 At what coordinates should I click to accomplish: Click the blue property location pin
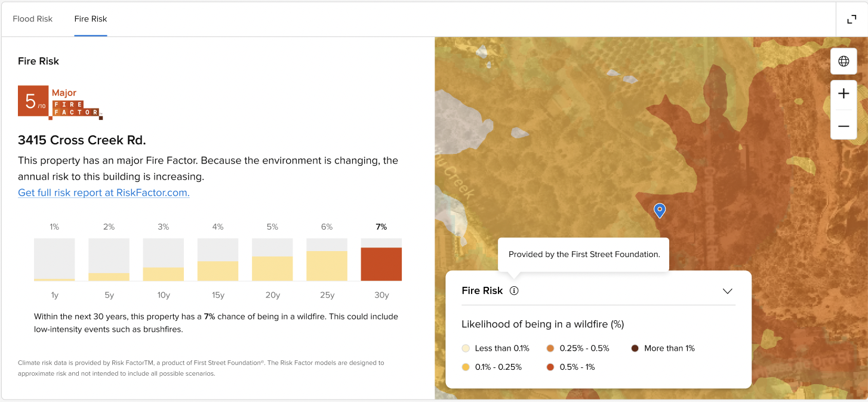(x=660, y=210)
